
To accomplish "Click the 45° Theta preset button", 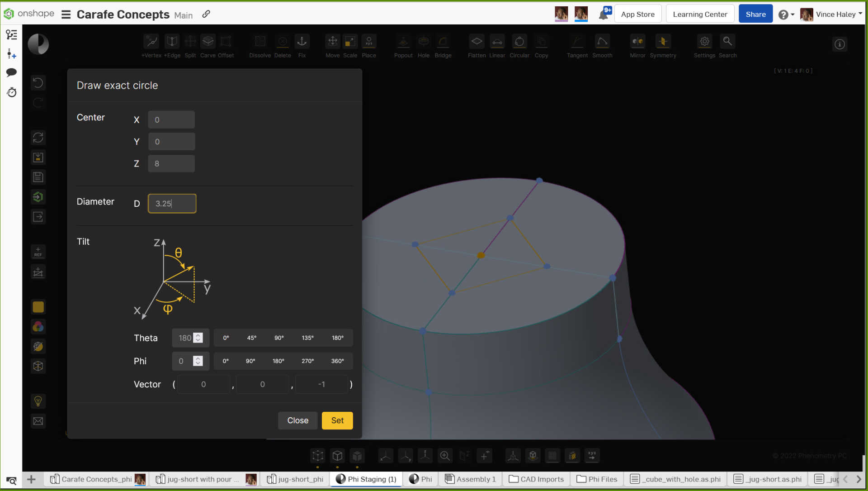I will click(251, 338).
